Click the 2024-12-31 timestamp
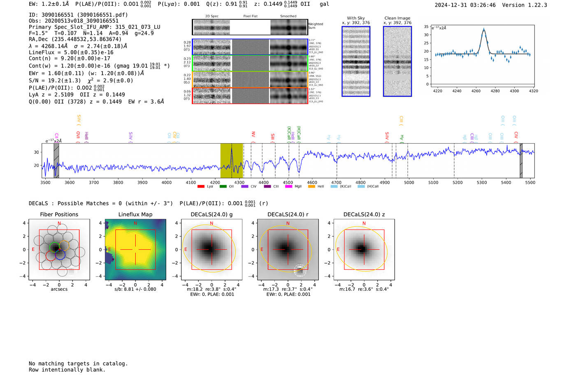 pyautogui.click(x=465, y=5)
